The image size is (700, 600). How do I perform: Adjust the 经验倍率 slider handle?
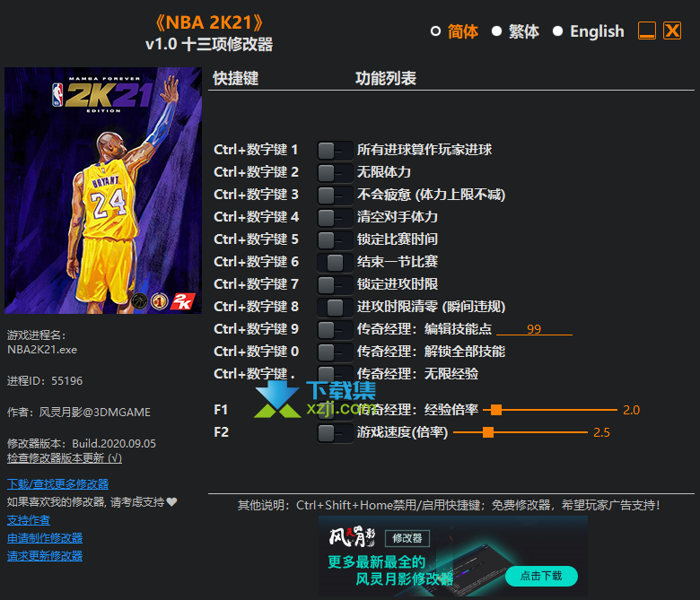click(496, 410)
